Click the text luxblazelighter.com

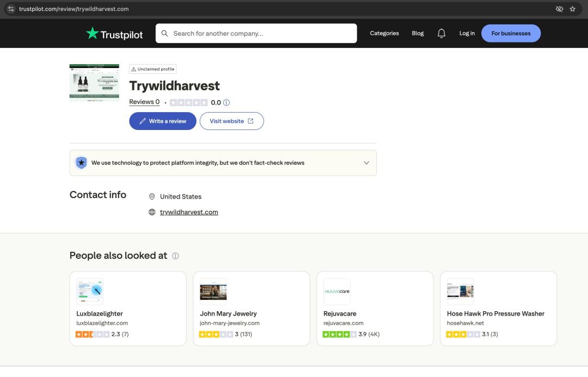(x=102, y=323)
